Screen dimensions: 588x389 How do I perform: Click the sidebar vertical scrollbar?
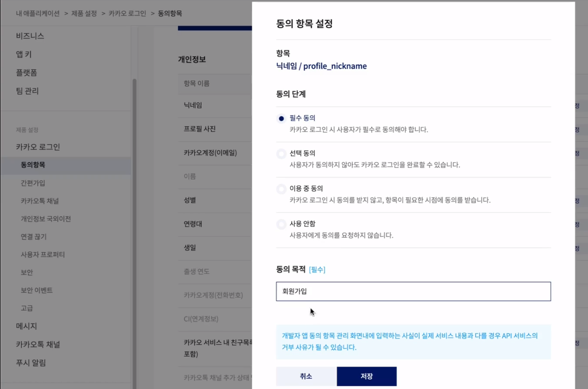point(134,233)
